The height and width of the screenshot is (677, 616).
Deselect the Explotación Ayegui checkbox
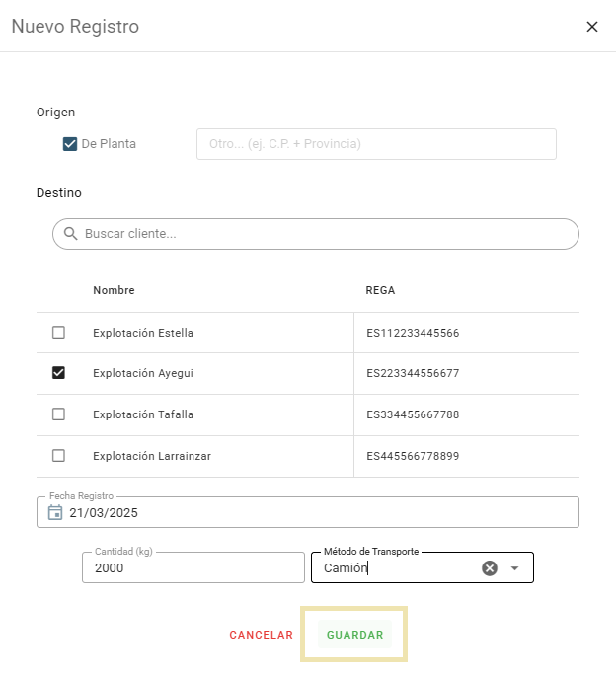(x=58, y=373)
